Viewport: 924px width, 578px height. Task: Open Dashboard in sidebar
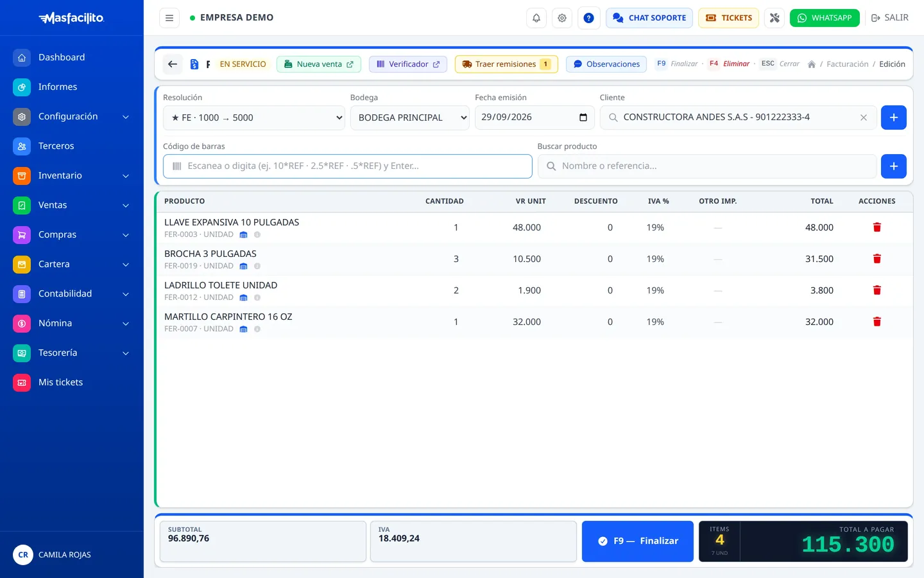pyautogui.click(x=71, y=57)
